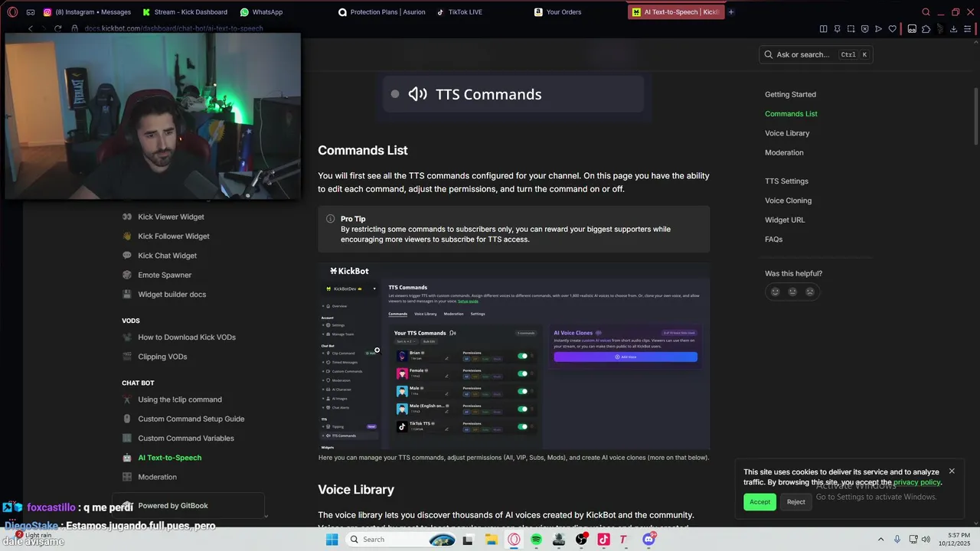This screenshot has height=551, width=980.
Task: Go back to the previous page
Action: click(x=31, y=28)
